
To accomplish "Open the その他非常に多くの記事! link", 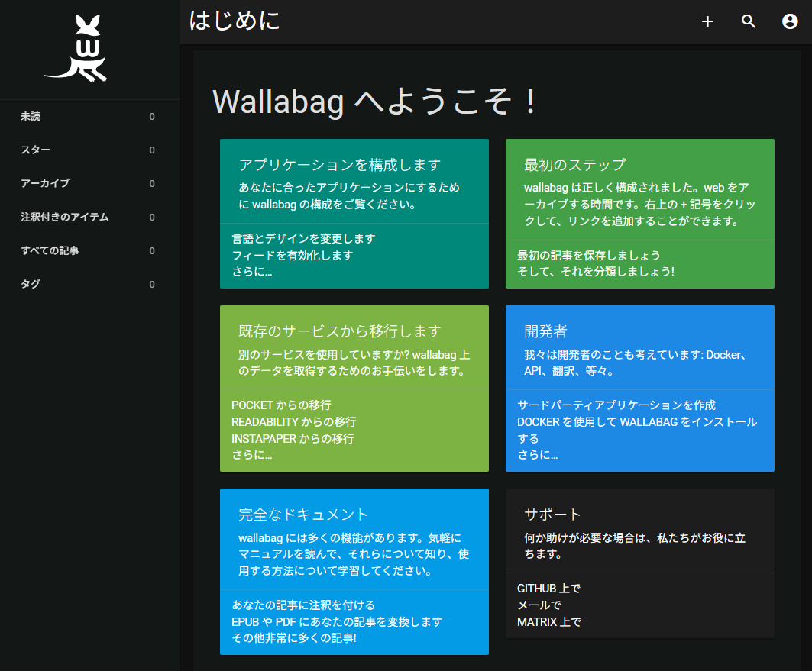I will [x=293, y=638].
